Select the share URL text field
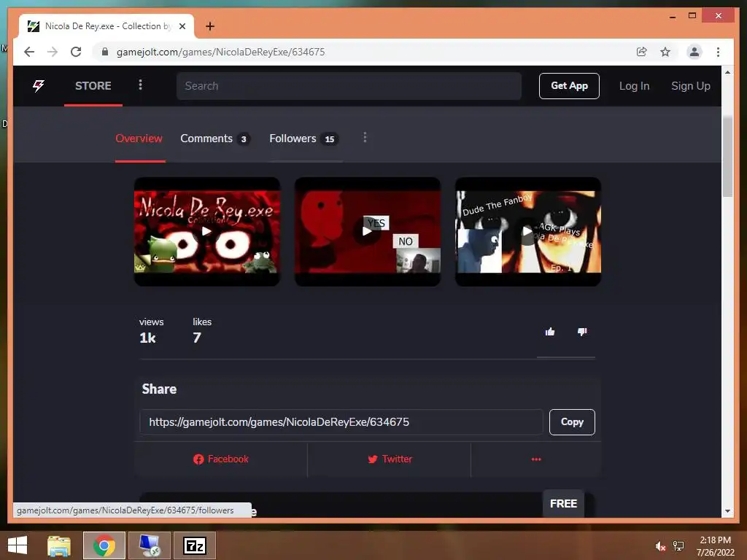 pyautogui.click(x=341, y=422)
